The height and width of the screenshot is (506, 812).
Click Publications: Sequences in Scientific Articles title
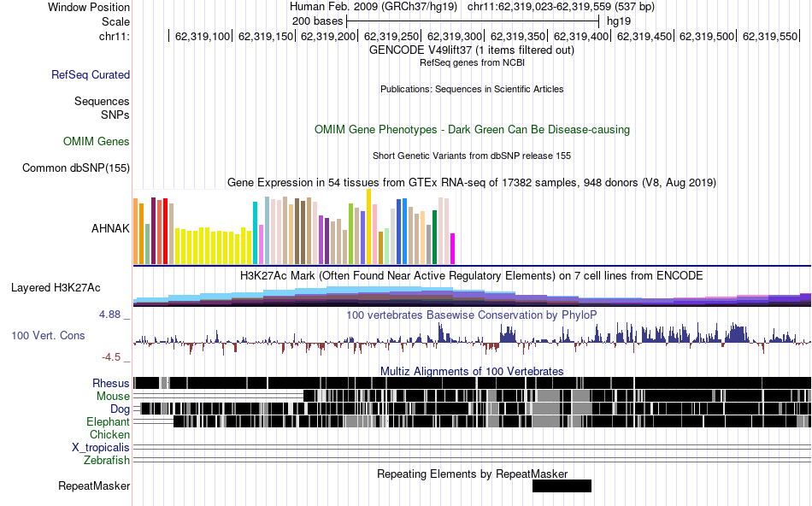coord(472,89)
